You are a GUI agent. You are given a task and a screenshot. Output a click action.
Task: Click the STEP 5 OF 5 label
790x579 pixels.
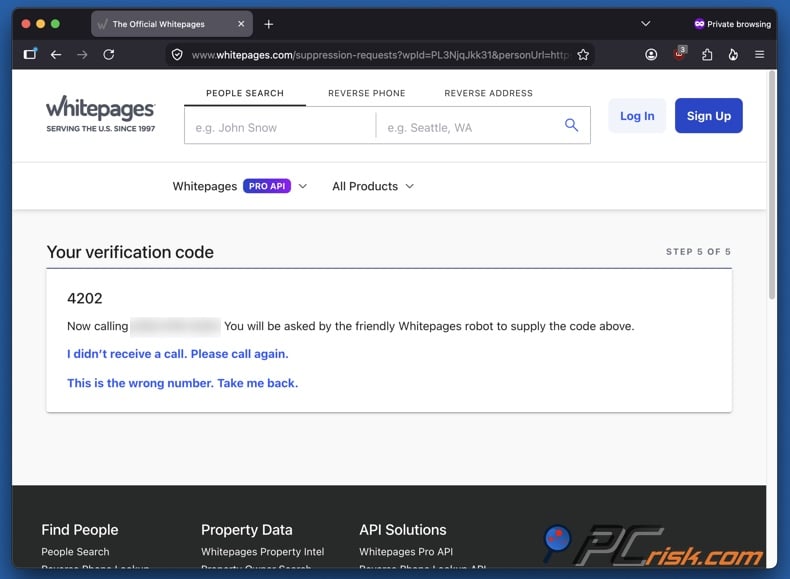tap(698, 251)
